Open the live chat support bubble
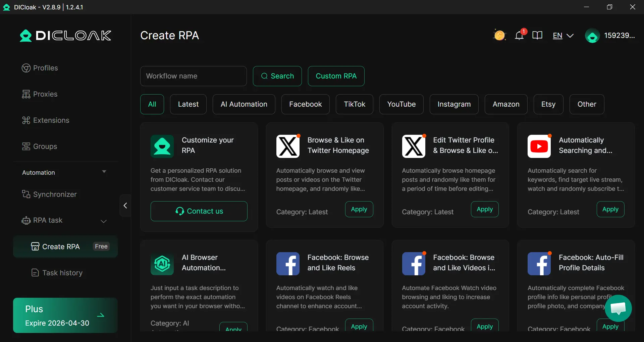This screenshot has width=644, height=342. pos(618,308)
